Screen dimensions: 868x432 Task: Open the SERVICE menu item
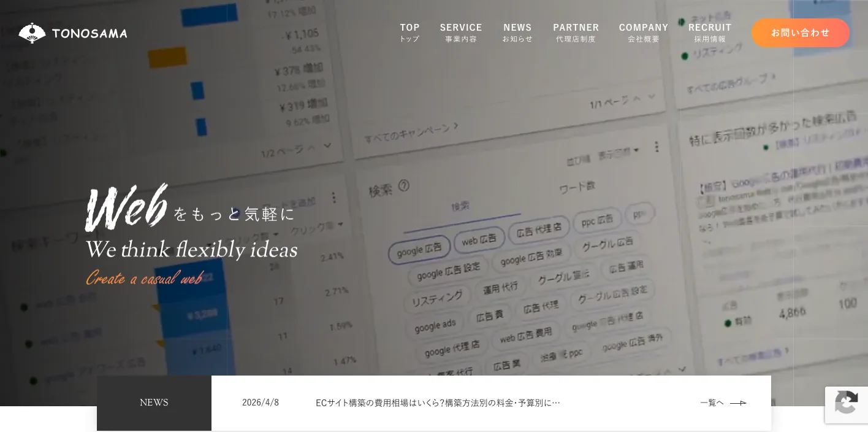461,33
